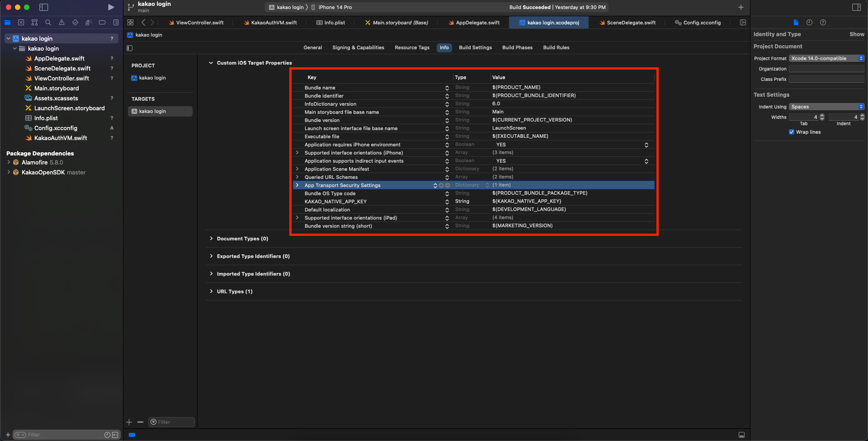This screenshot has width=868, height=441.
Task: Expand the Queried URL Schemes array
Action: (297, 177)
